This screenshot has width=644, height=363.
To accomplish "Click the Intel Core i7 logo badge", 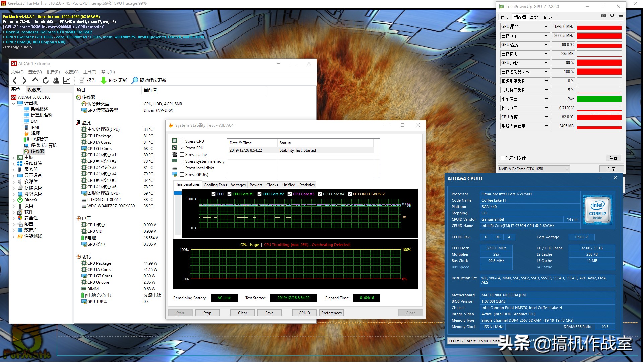I will (x=598, y=210).
